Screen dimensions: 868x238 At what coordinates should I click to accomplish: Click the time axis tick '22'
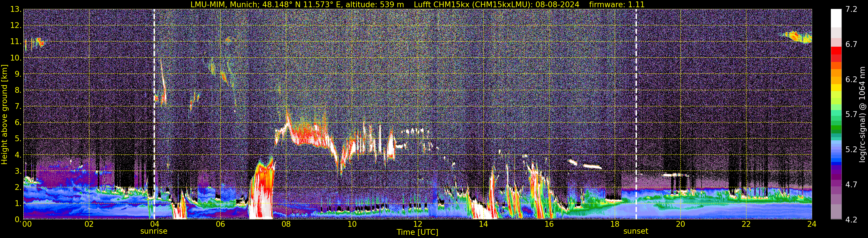click(746, 224)
